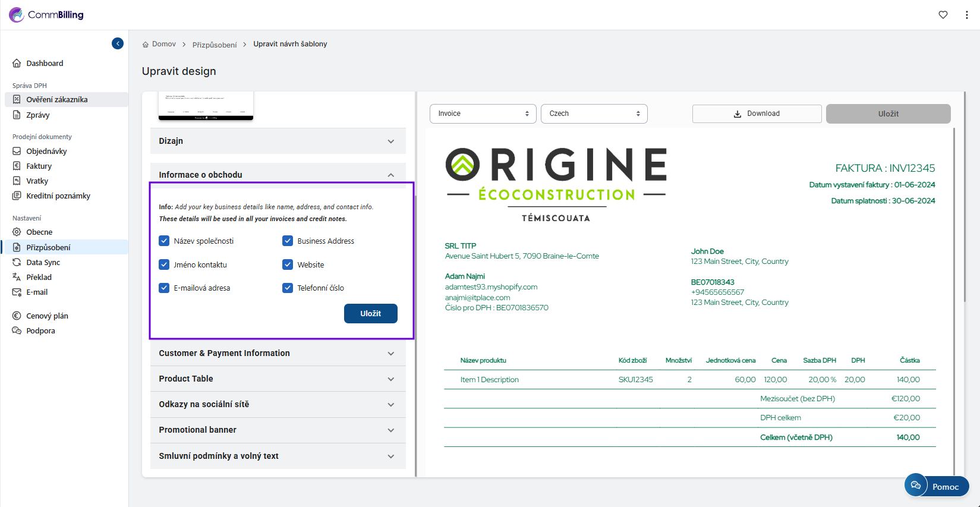
Task: Click the home icon in breadcrumb
Action: click(146, 45)
